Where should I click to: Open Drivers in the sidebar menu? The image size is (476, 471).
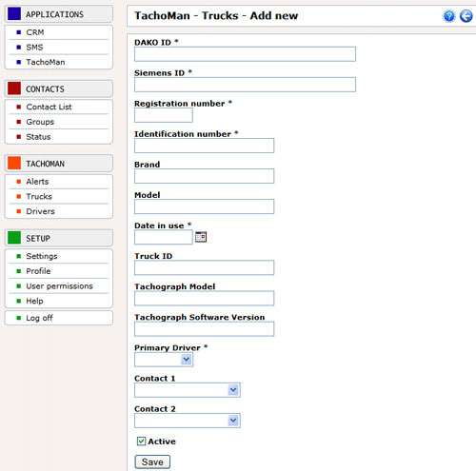coord(40,211)
